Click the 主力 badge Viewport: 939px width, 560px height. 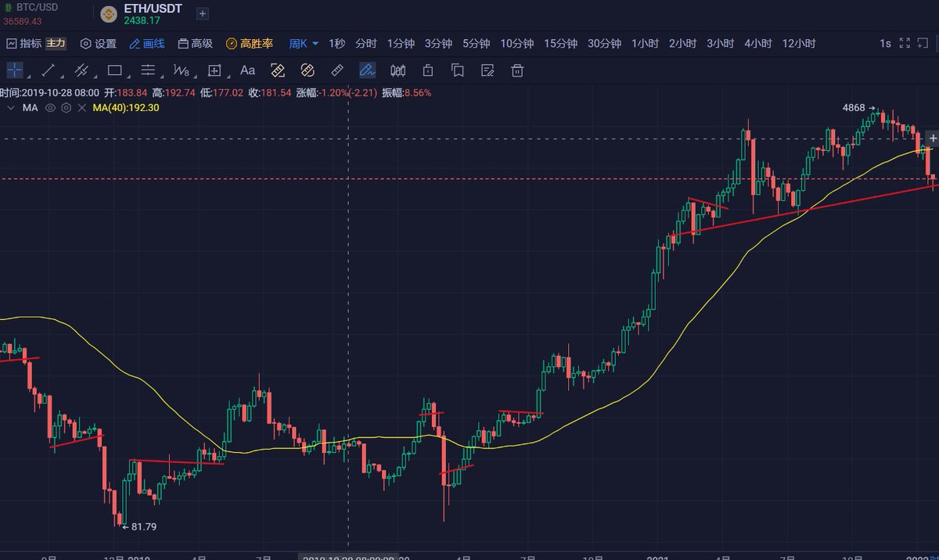[56, 44]
